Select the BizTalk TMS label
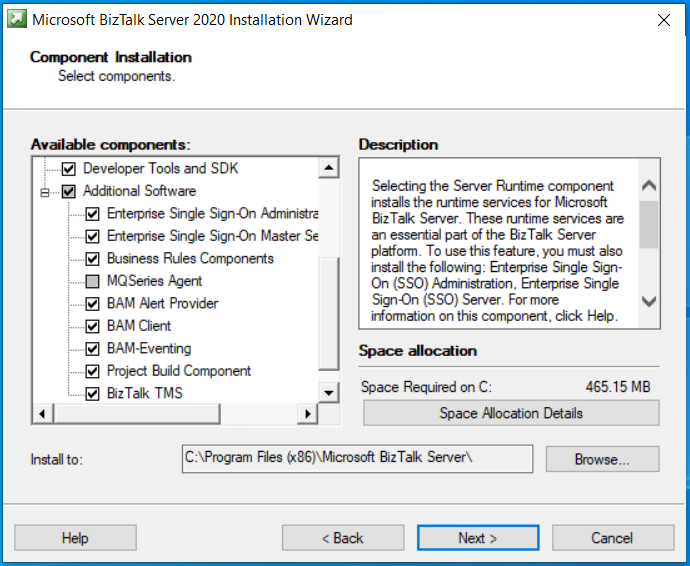Image resolution: width=690 pixels, height=566 pixels. [145, 393]
